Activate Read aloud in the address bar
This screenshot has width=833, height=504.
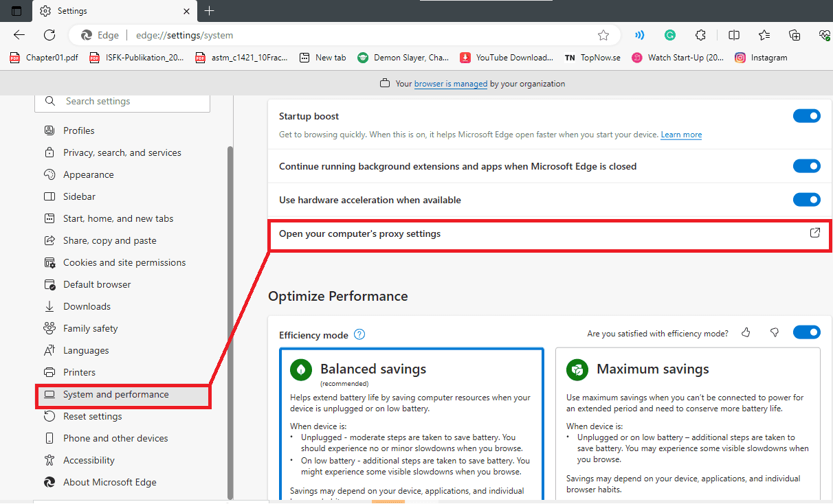tap(639, 34)
